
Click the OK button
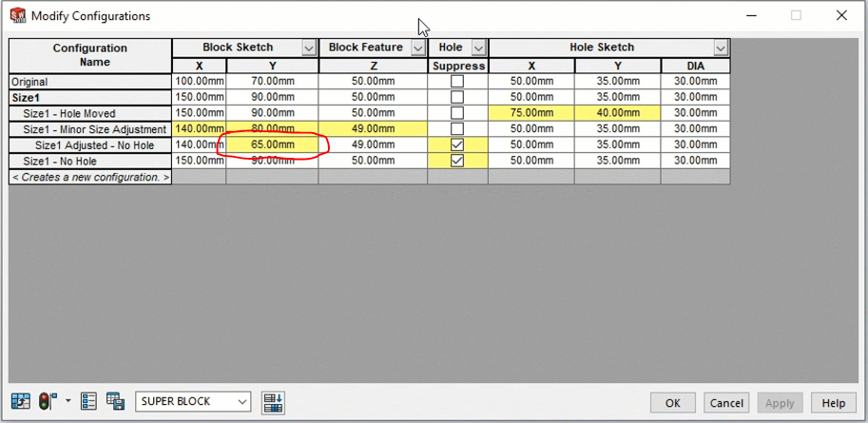pyautogui.click(x=672, y=403)
